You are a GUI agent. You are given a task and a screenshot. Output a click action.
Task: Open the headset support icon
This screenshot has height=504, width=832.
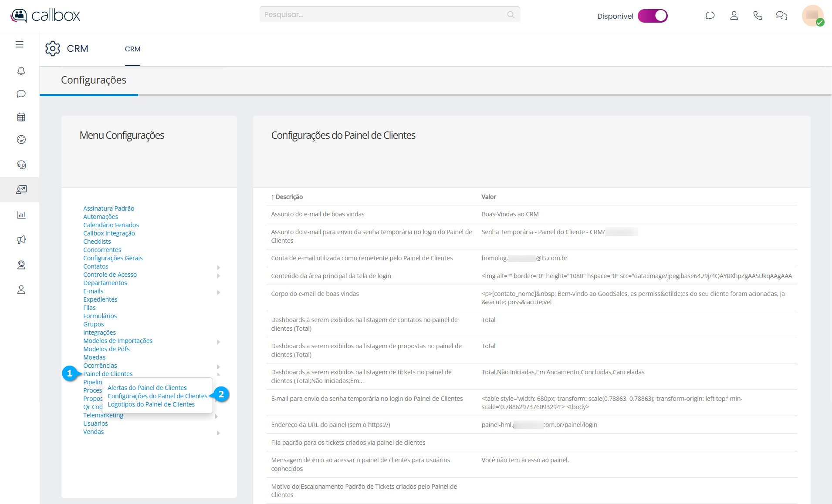point(21,165)
